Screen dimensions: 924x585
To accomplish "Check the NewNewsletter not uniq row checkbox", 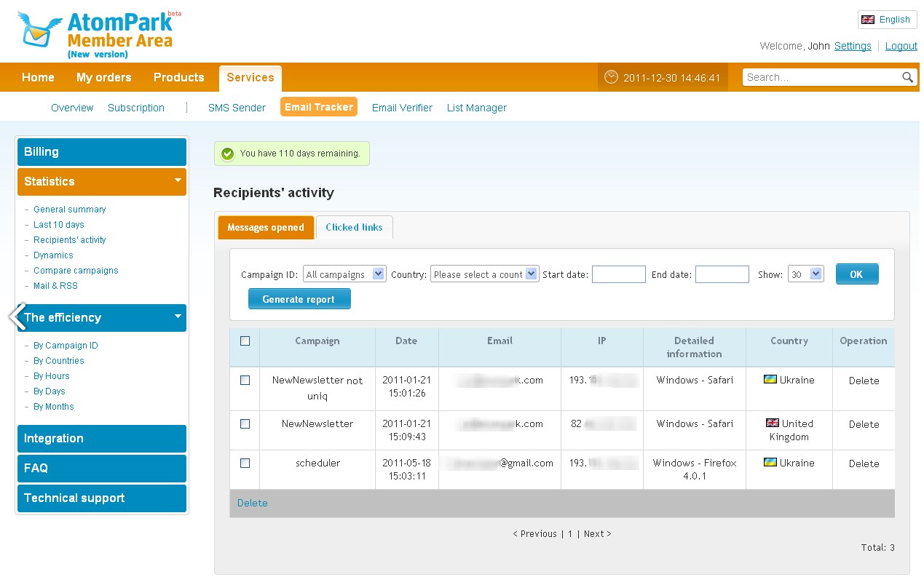I will click(245, 380).
